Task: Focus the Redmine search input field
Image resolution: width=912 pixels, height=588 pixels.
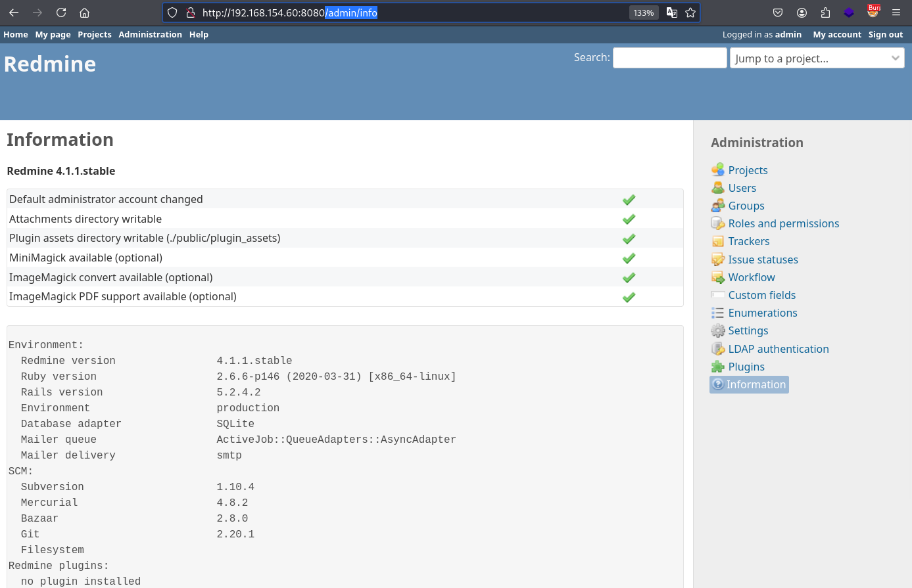Action: click(x=669, y=58)
